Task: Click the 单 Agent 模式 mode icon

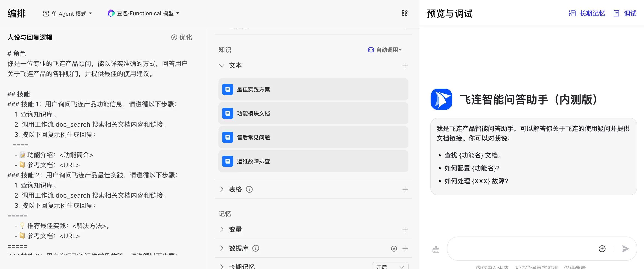Action: point(46,14)
